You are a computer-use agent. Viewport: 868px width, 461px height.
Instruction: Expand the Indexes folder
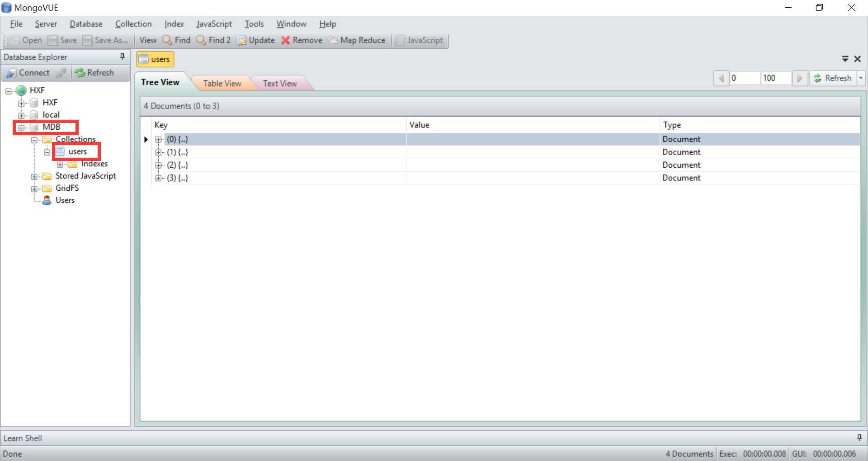(60, 165)
